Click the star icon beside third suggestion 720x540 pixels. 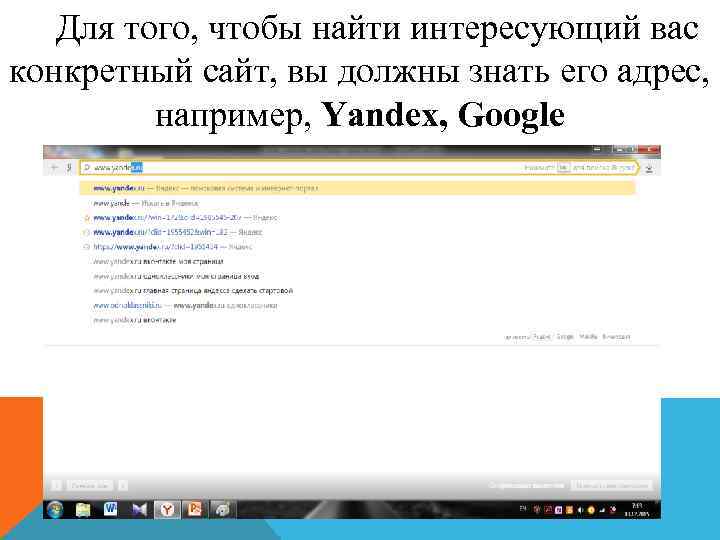86,218
